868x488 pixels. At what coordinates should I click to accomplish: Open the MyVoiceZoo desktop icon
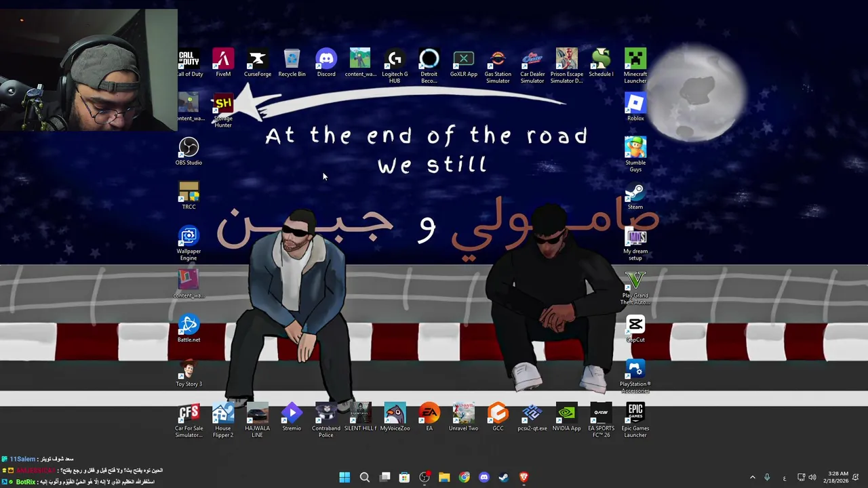395,417
